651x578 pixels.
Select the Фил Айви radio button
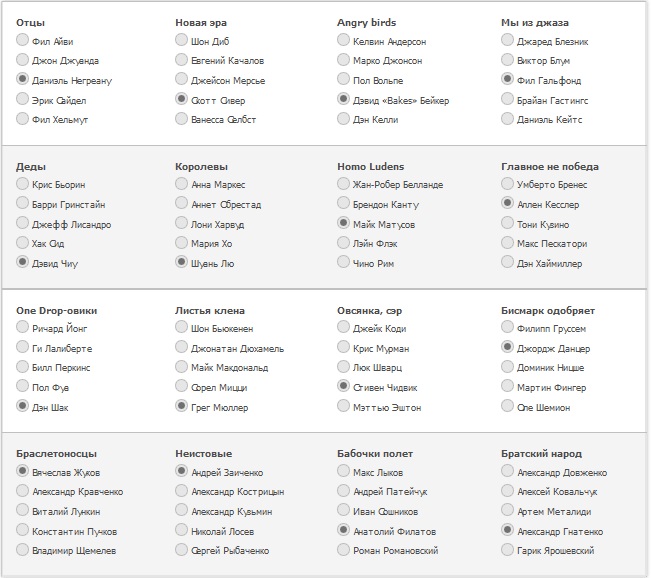pos(23,41)
